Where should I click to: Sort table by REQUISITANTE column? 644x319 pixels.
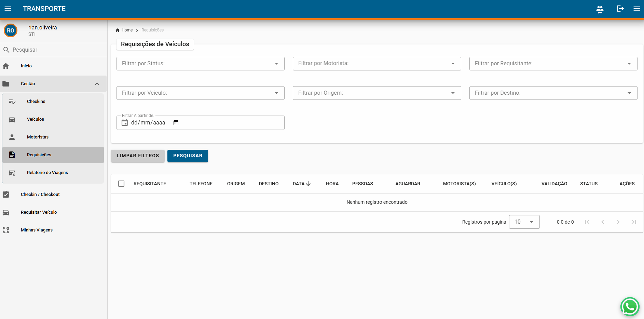(x=150, y=184)
